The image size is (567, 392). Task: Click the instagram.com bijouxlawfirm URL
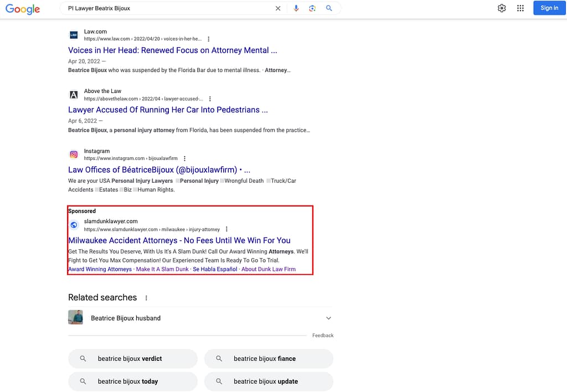131,158
